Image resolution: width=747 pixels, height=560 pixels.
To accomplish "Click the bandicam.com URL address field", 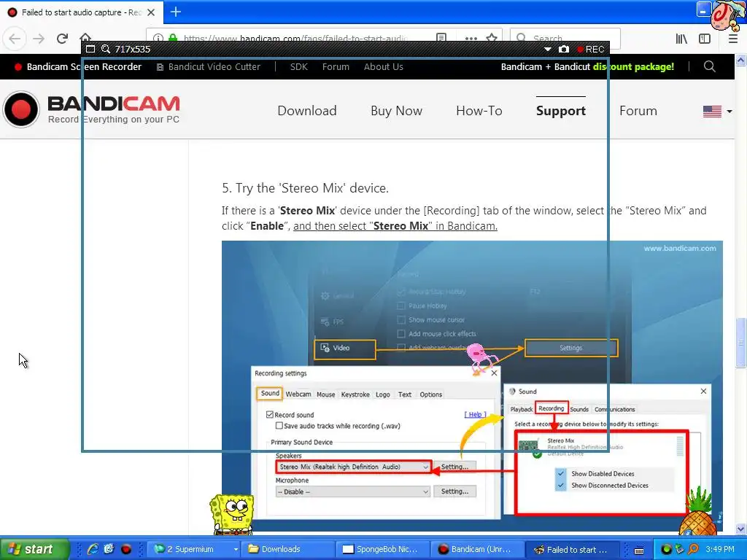I will point(295,38).
